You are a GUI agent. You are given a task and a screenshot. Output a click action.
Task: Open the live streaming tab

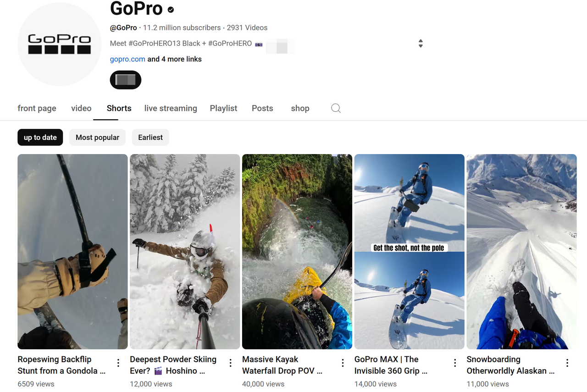click(x=171, y=108)
